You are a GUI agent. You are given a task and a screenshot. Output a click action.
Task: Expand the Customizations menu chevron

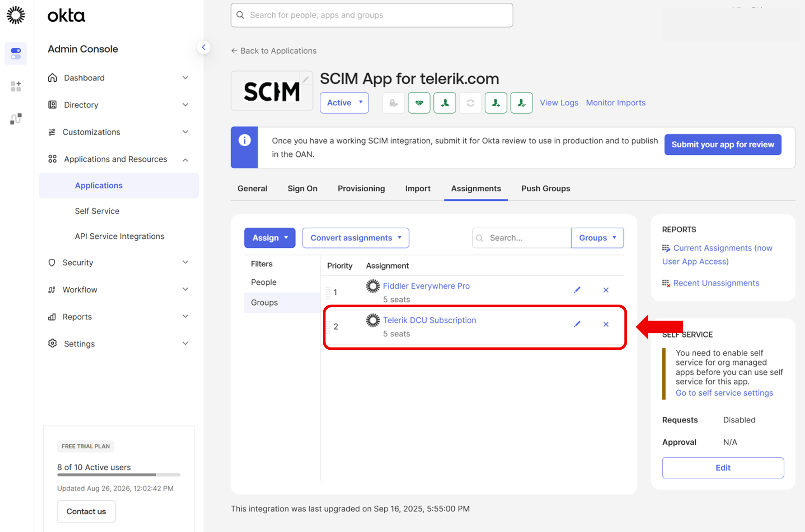185,132
